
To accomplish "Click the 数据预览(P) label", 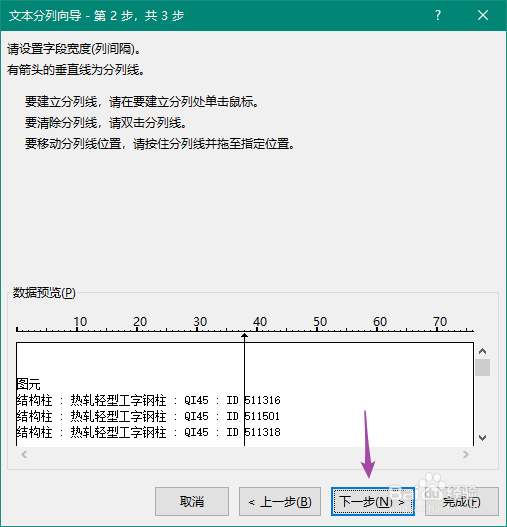I will pos(44,293).
